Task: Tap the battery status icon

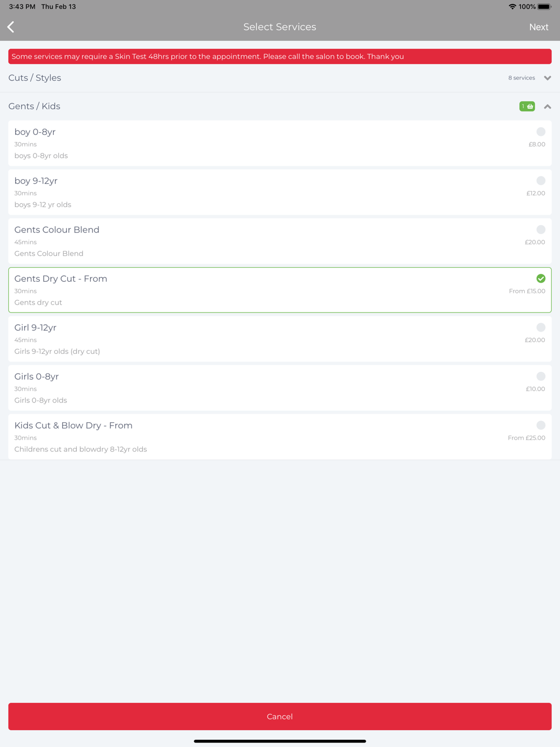Action: (x=544, y=7)
